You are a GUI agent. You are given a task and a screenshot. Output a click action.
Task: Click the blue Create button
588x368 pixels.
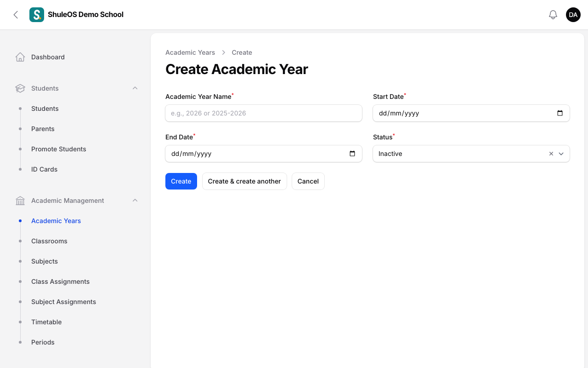point(181,181)
